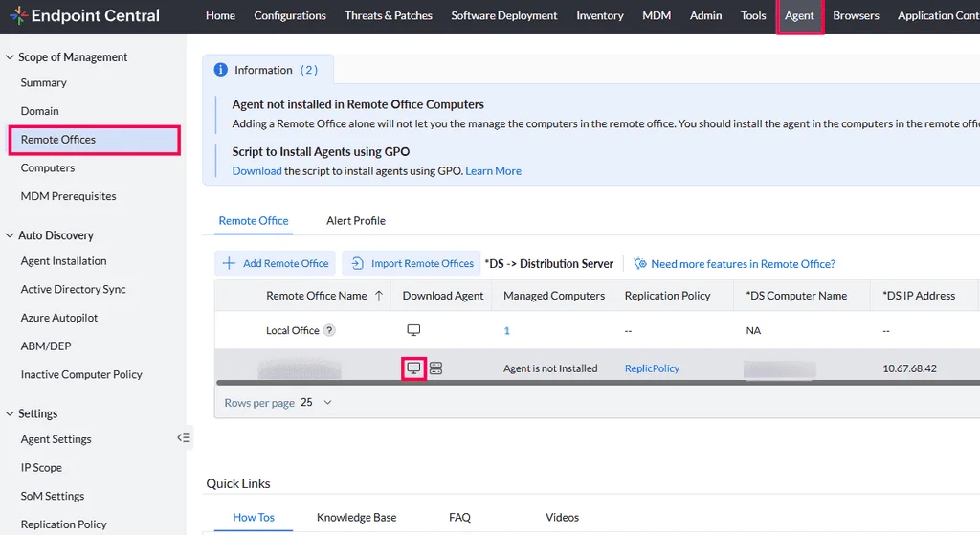
Task: Collapse the Settings section
Action: tap(10, 413)
